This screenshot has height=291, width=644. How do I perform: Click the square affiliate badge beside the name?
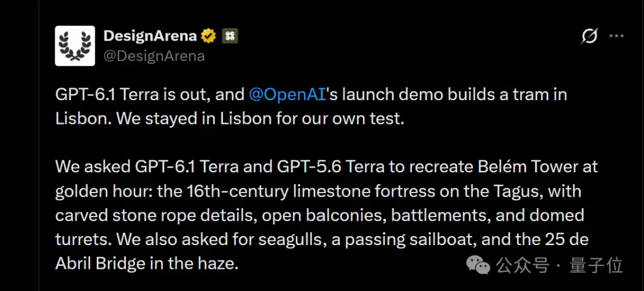click(x=230, y=36)
